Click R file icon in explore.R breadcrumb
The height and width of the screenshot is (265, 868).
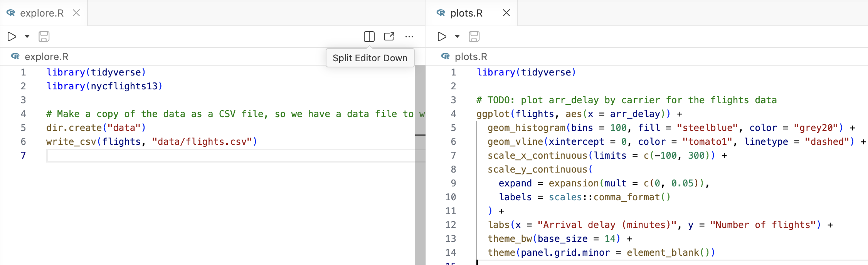point(15,56)
